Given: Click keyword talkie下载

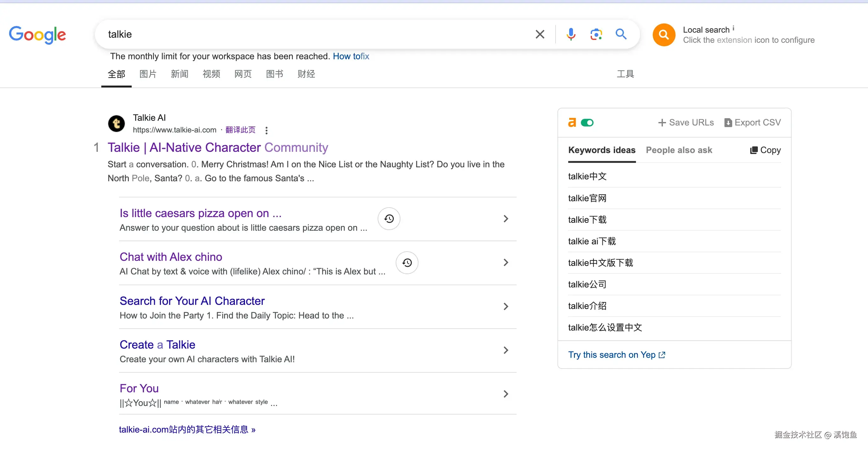Looking at the screenshot, I should (587, 220).
